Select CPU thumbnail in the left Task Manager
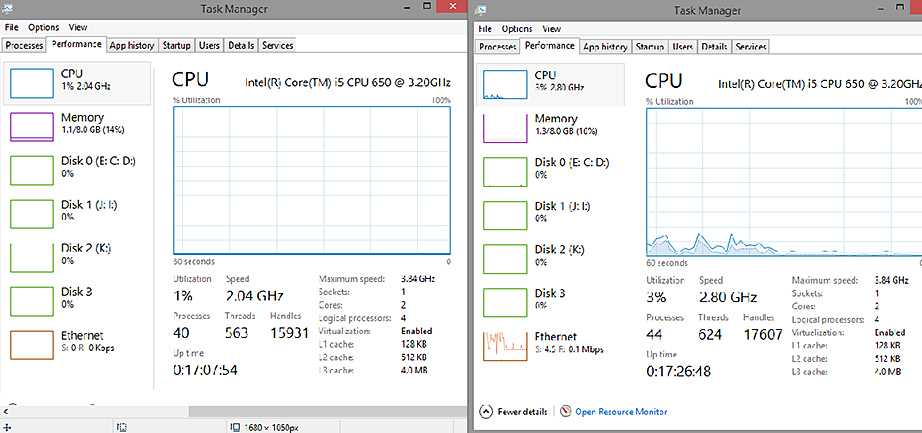The image size is (922, 433). point(30,84)
